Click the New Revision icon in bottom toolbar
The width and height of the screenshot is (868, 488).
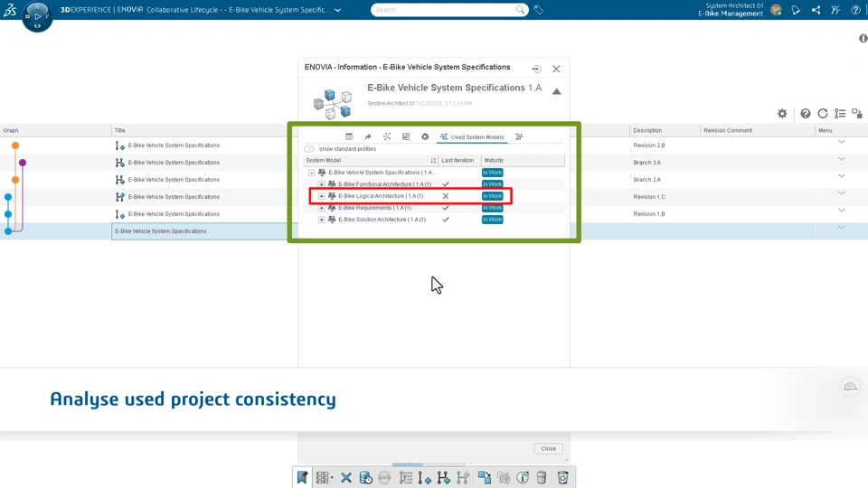click(x=425, y=477)
